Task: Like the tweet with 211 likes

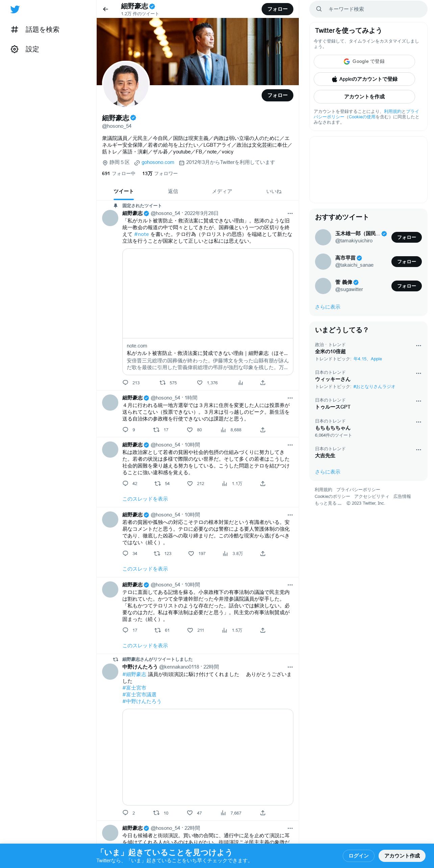Action: coord(195,630)
